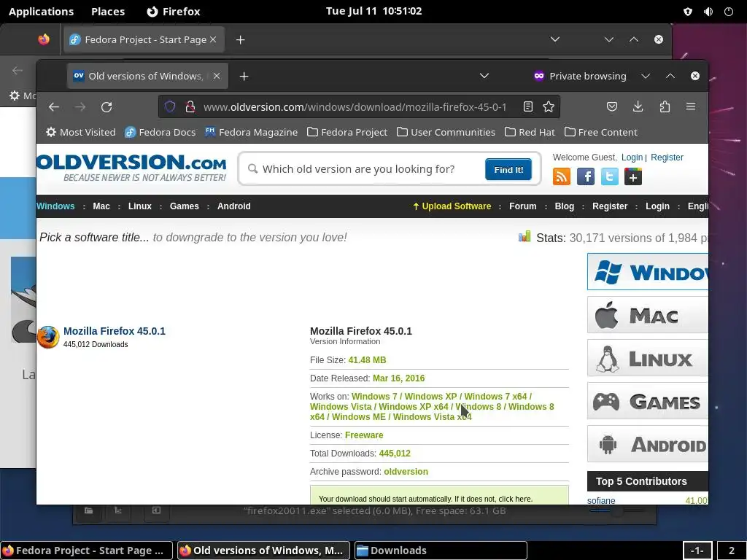Screen dimensions: 747x560
Task: Open the Places menu
Action: pos(108,12)
